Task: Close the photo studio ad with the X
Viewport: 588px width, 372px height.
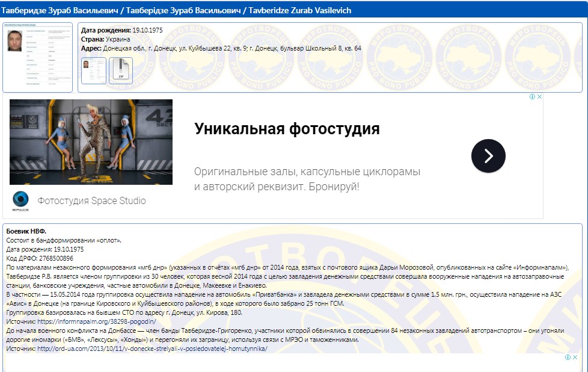Action: pos(539,97)
